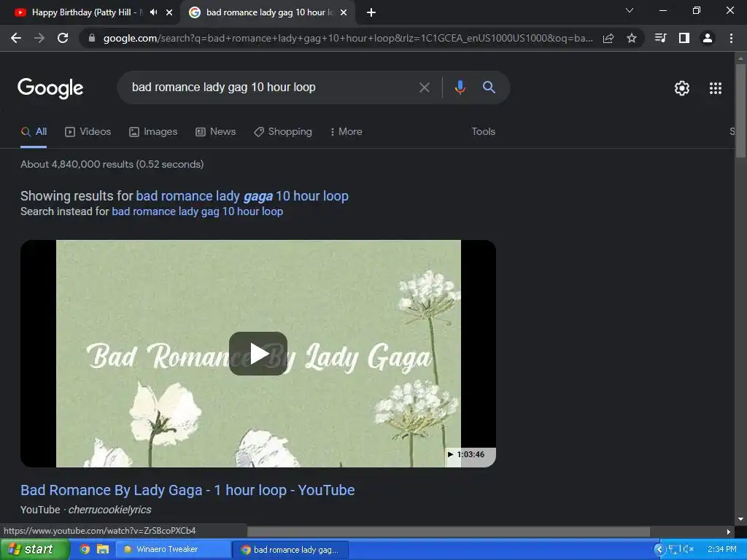Expand the More search filters
Image resolution: width=747 pixels, height=560 pixels.
346,132
